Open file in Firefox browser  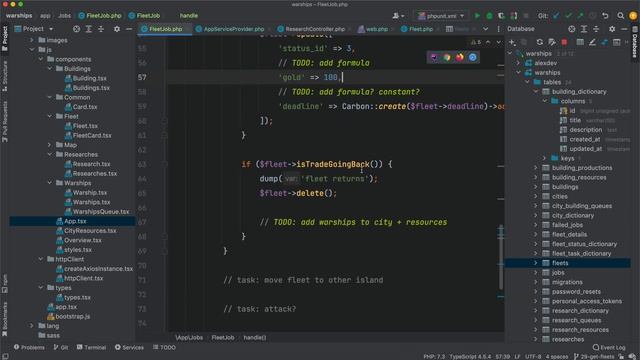click(460, 58)
